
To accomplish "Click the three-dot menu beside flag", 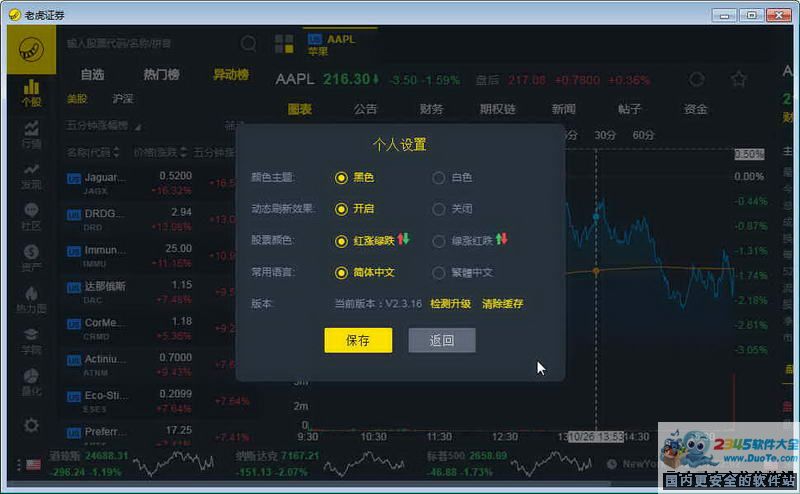I will (x=18, y=464).
